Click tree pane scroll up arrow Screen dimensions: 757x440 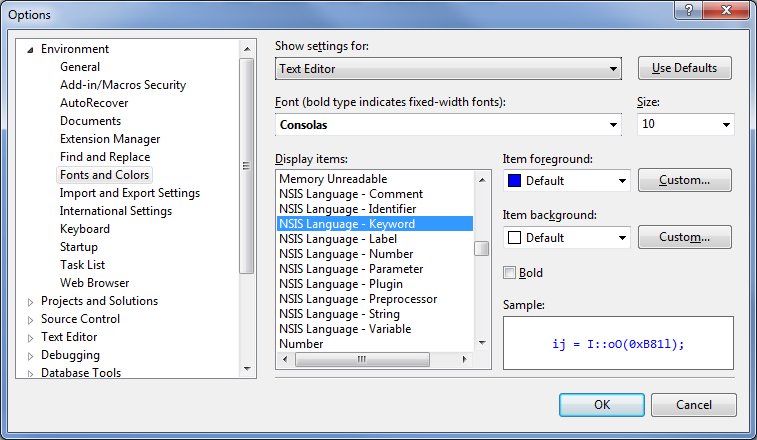[x=247, y=49]
